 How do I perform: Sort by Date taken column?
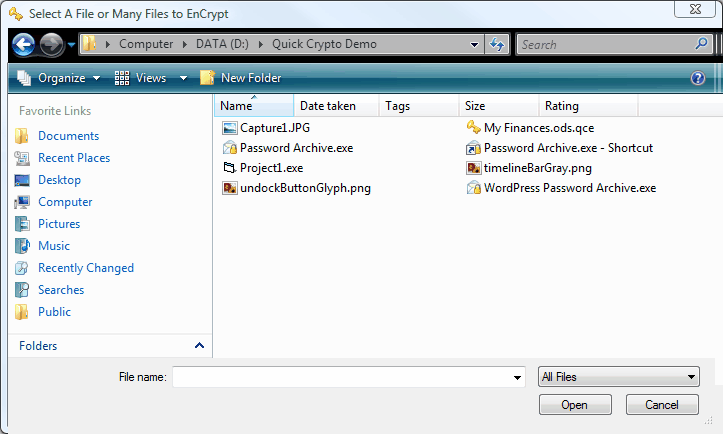(x=336, y=106)
